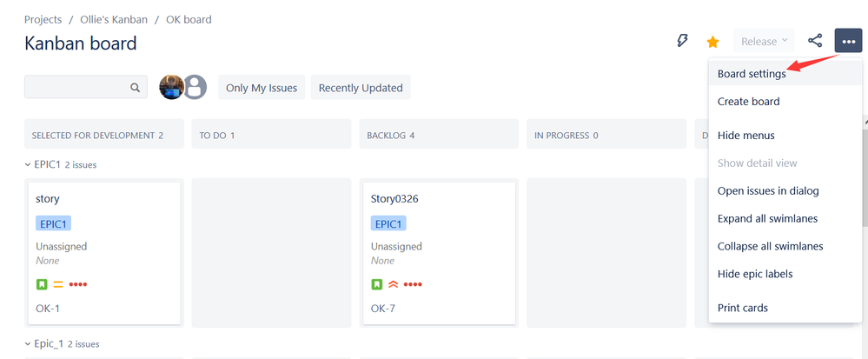Viewport: 868px width, 359px height.
Task: Open the Projects breadcrumb link
Action: 43,19
